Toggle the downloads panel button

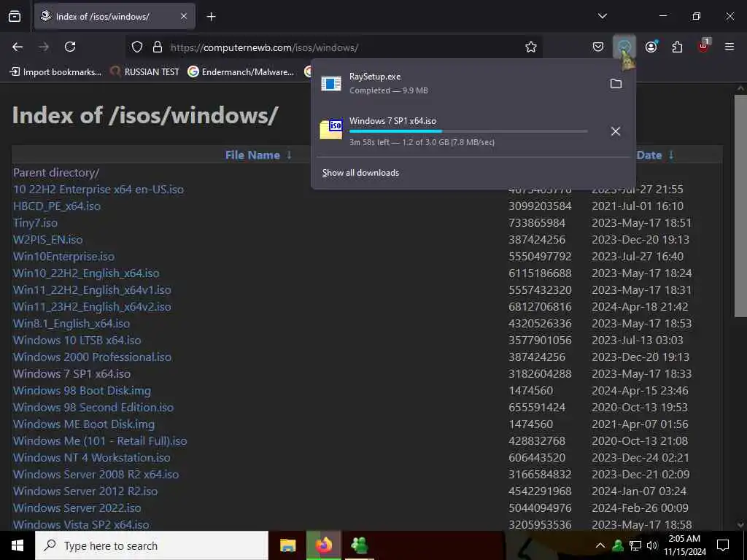point(624,47)
